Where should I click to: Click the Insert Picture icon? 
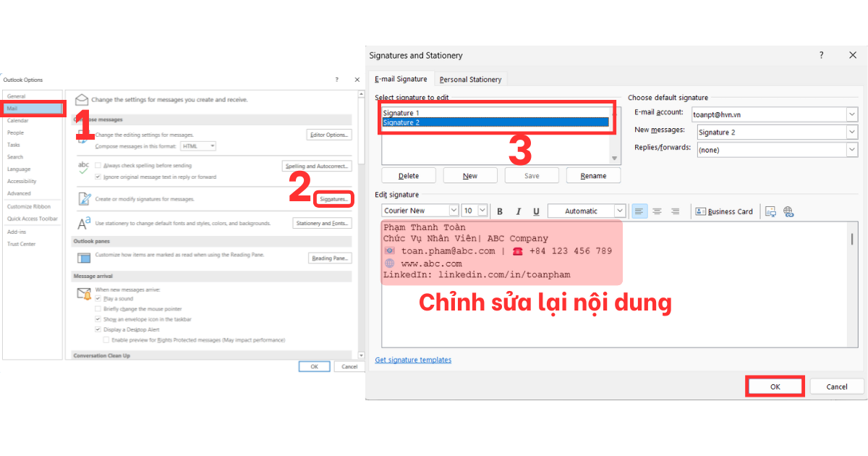pyautogui.click(x=770, y=211)
